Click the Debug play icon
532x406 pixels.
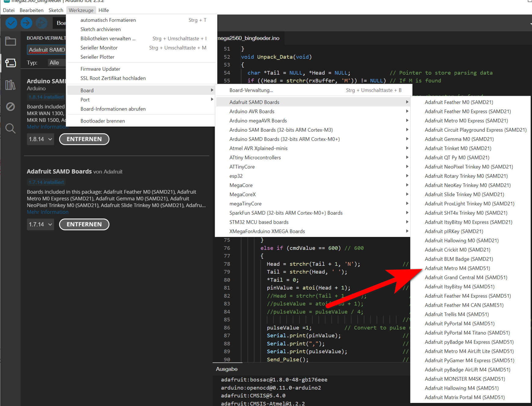point(41,23)
